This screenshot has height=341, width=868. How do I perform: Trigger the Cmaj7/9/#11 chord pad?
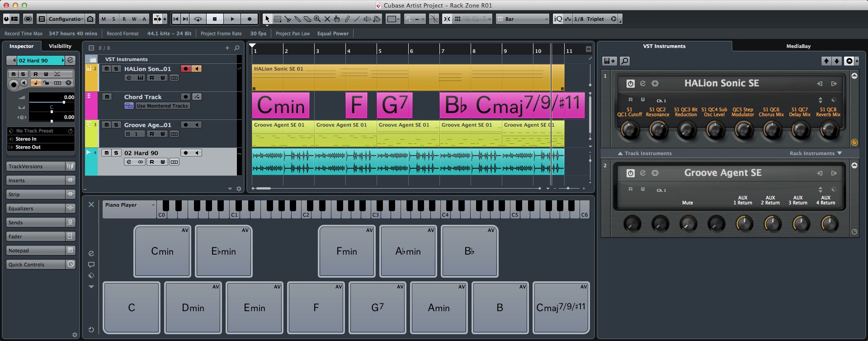[x=561, y=308]
